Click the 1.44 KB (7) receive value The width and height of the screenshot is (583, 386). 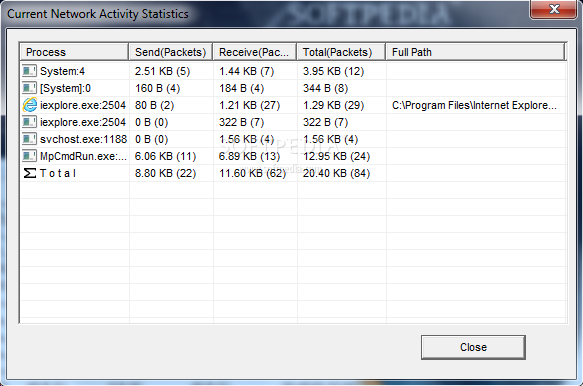pos(246,71)
